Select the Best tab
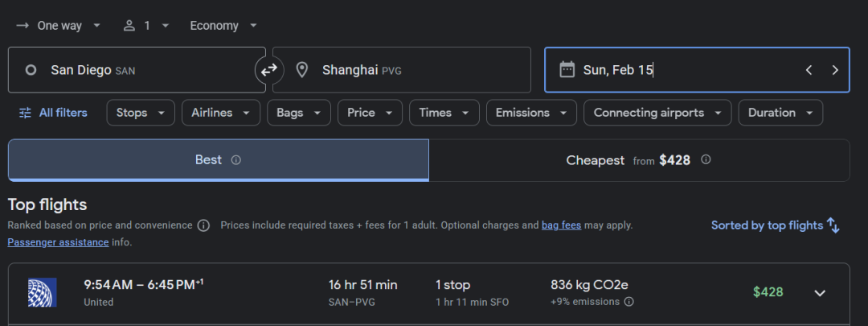Screen dimensions: 868x326 [x=208, y=160]
